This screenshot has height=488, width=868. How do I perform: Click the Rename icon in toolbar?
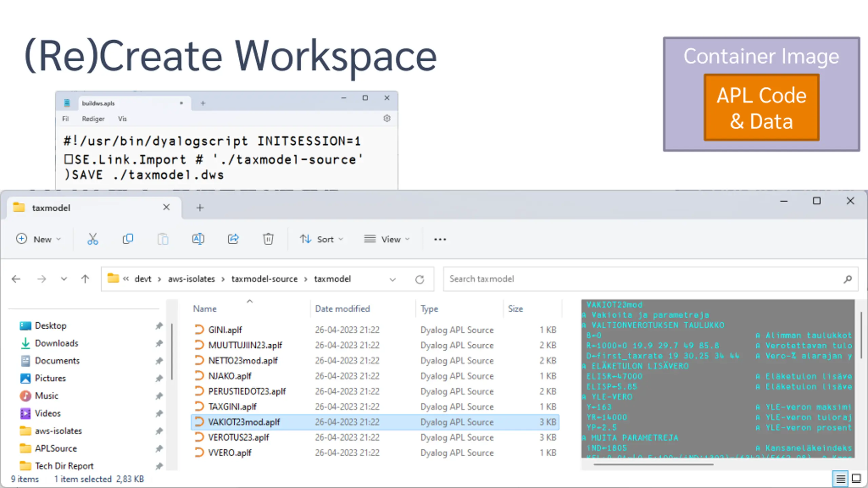[x=198, y=239]
